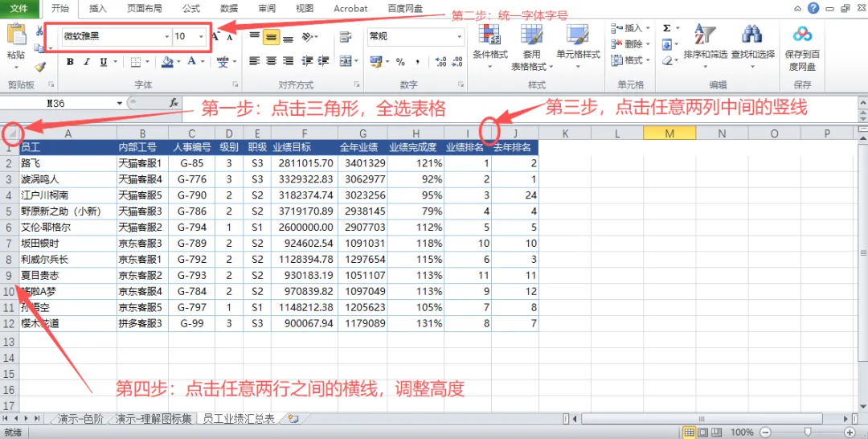Screen dimensions: 868x439
Task: Click the Merge and Center icon
Action: [346, 61]
